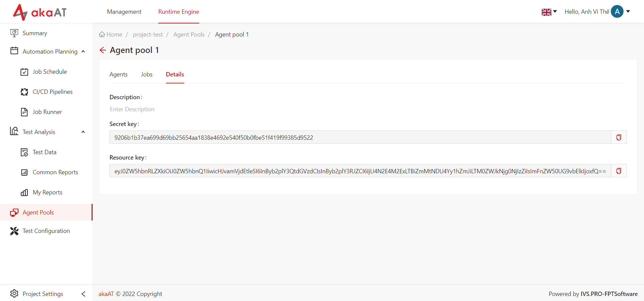Click the user avatar circle A
The width and height of the screenshot is (644, 301).
[617, 11]
